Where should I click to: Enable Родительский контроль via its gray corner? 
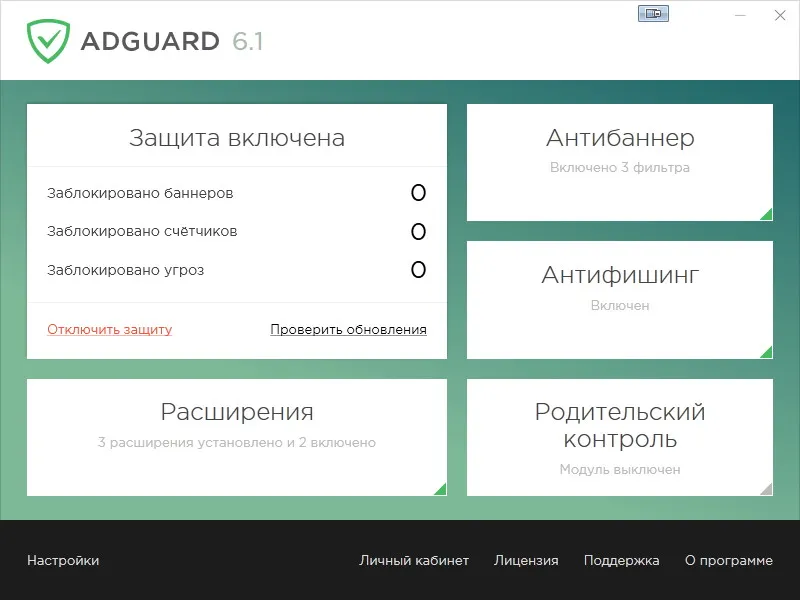(766, 489)
